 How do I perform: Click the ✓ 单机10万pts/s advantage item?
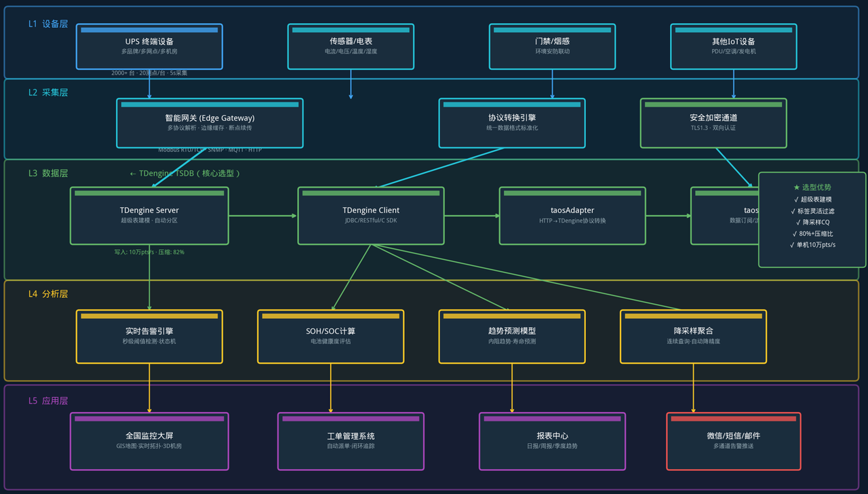812,245
